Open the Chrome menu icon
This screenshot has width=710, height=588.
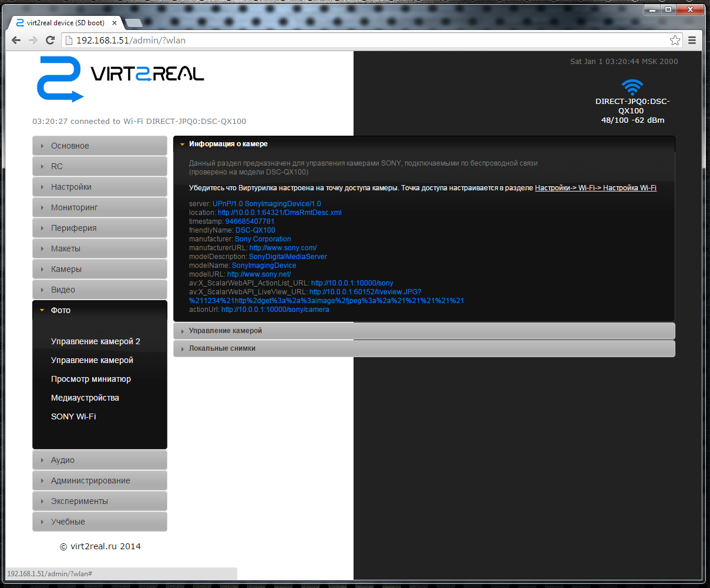click(x=692, y=41)
